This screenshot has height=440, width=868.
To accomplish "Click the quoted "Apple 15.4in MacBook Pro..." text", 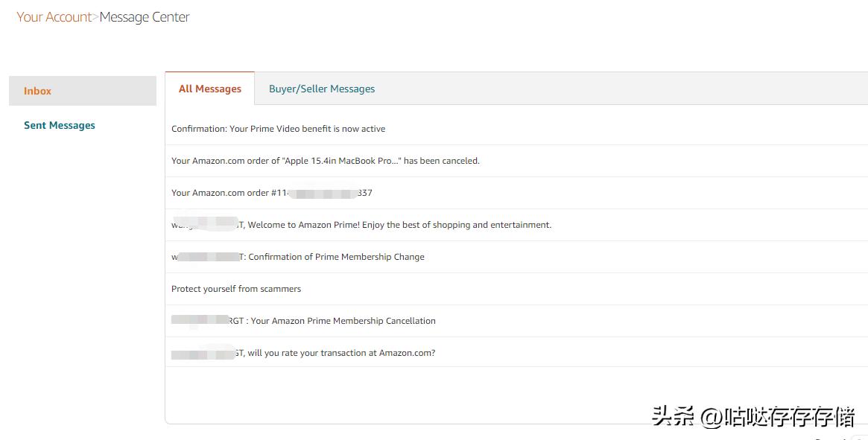I will tap(342, 161).
